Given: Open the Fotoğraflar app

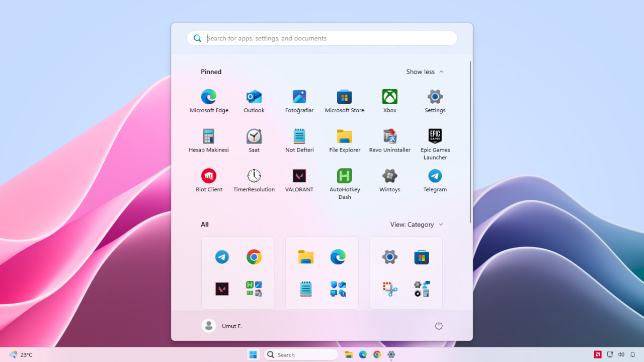Looking at the screenshot, I should [x=299, y=101].
